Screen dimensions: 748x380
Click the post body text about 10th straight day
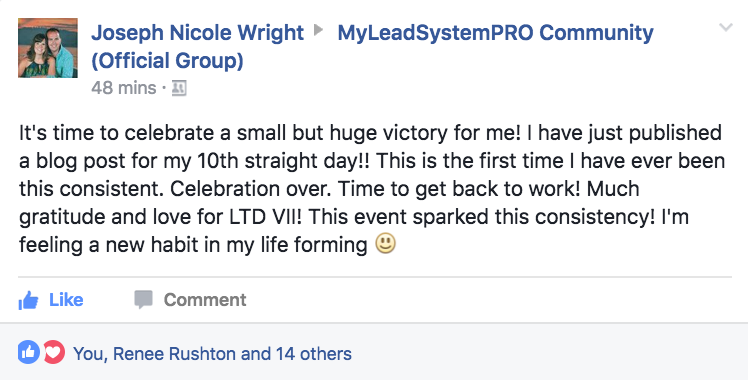pyautogui.click(x=372, y=189)
